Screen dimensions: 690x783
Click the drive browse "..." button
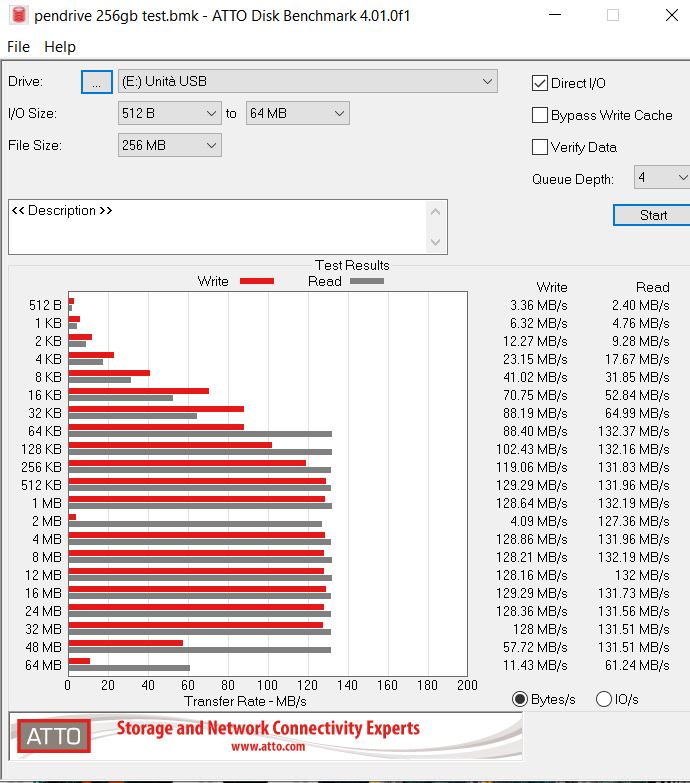click(97, 82)
